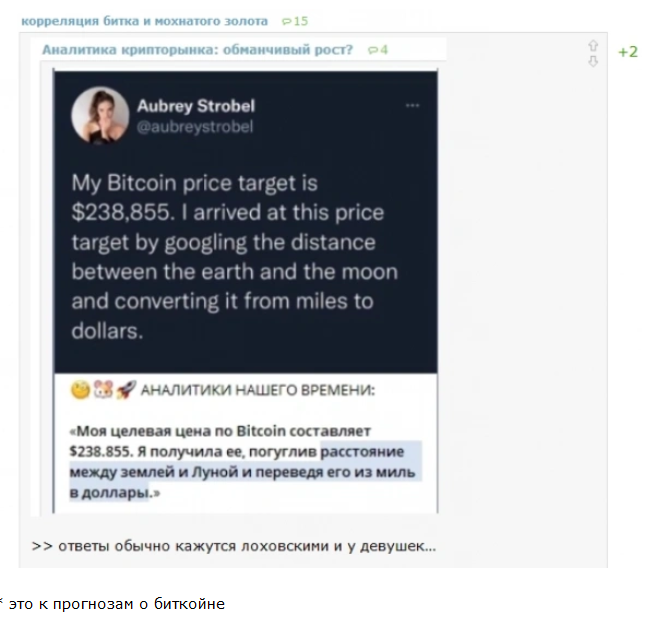Click the comment 'это к прогнозам о биткойне'
The height and width of the screenshot is (623, 649).
coord(117,604)
